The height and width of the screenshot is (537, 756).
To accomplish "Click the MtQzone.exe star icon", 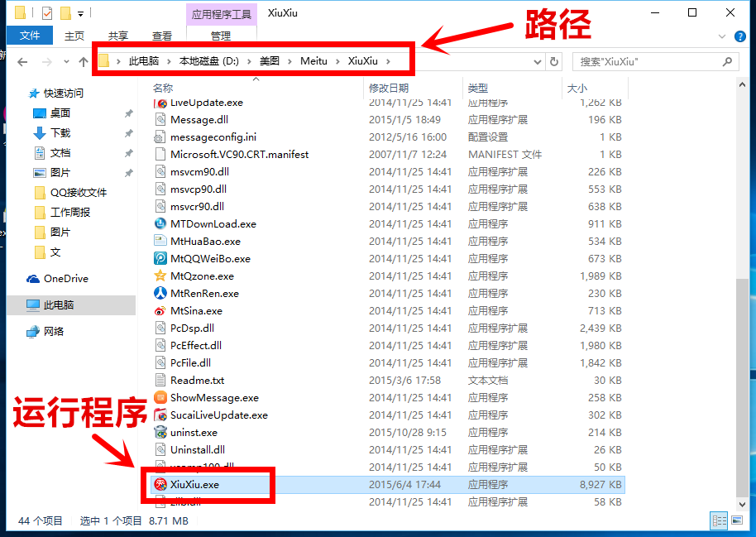I will pyautogui.click(x=160, y=276).
